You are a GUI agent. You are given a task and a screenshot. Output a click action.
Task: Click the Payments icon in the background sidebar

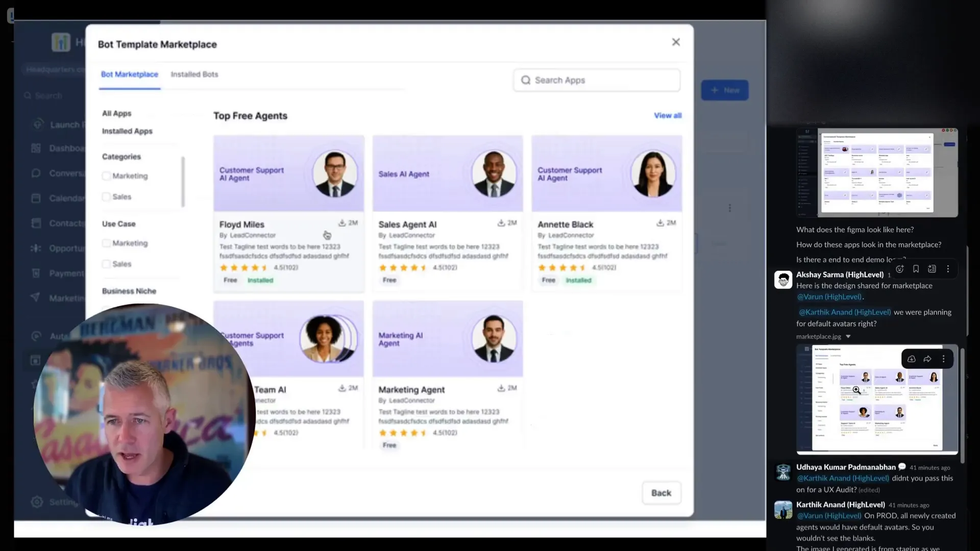pyautogui.click(x=36, y=273)
